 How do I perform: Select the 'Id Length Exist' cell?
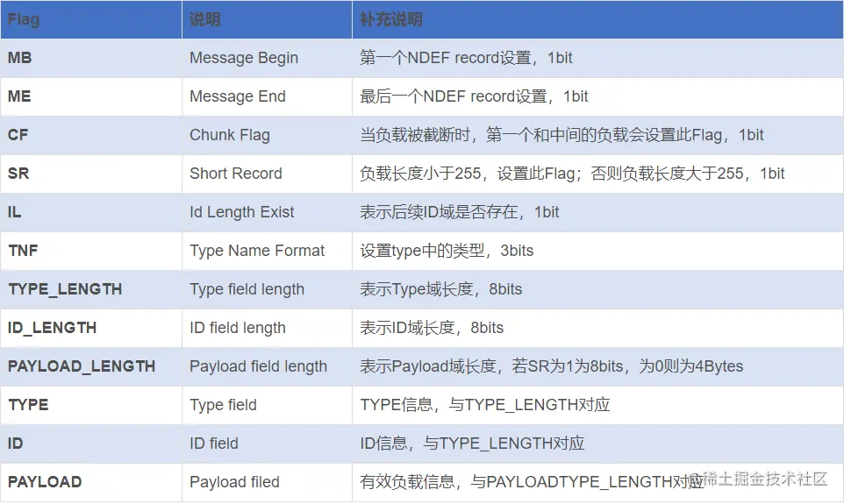click(x=267, y=212)
